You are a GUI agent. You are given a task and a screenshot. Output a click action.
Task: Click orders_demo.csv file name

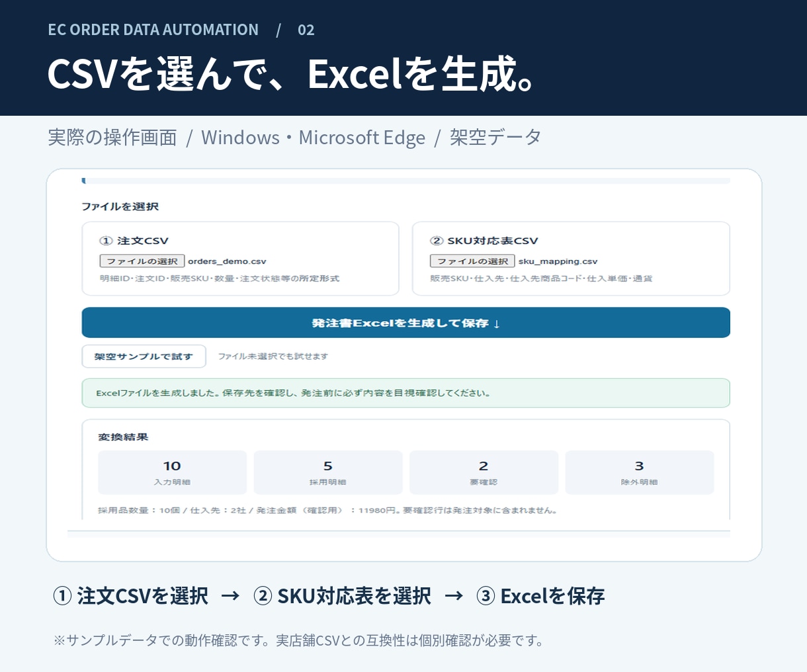click(227, 261)
